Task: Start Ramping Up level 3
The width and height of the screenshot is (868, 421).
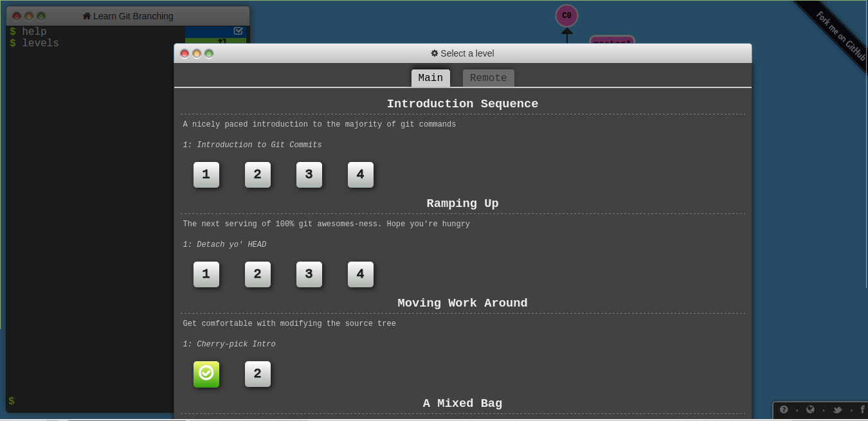Action: [x=309, y=274]
